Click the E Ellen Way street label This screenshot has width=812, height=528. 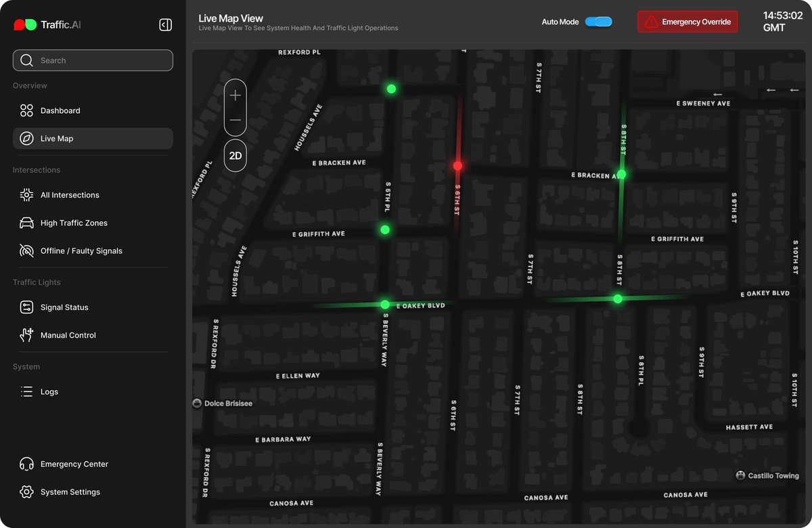298,376
